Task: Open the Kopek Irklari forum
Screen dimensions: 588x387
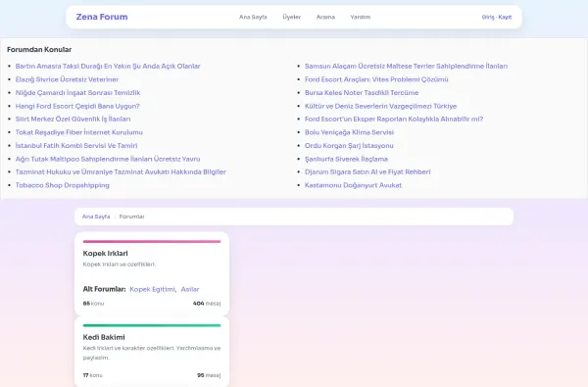Action: (x=106, y=253)
